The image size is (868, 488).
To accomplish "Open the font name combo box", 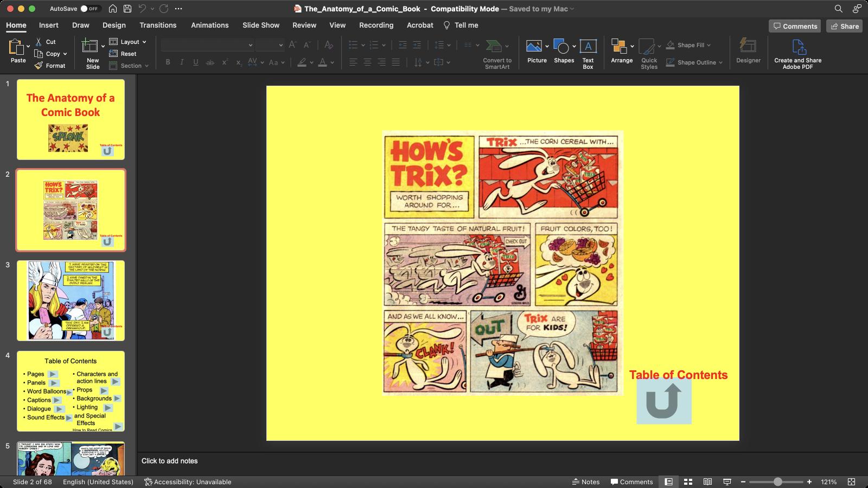I will point(208,45).
